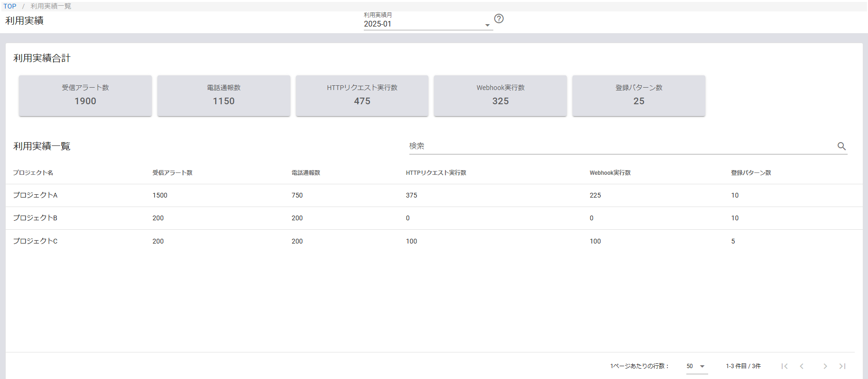Expand rows per page selector showing 50
Screen dimensions: 868x379
click(x=696, y=366)
